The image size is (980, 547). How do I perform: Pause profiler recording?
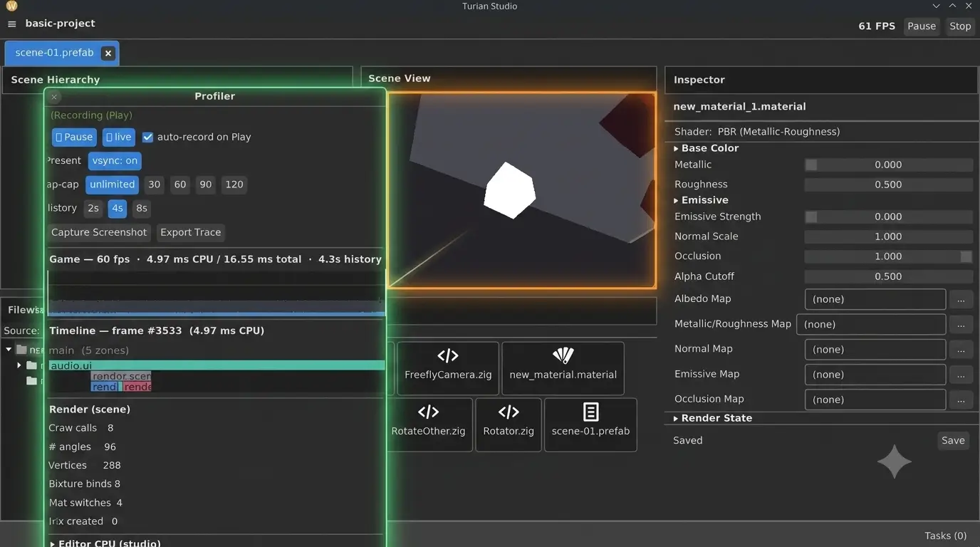click(x=74, y=137)
